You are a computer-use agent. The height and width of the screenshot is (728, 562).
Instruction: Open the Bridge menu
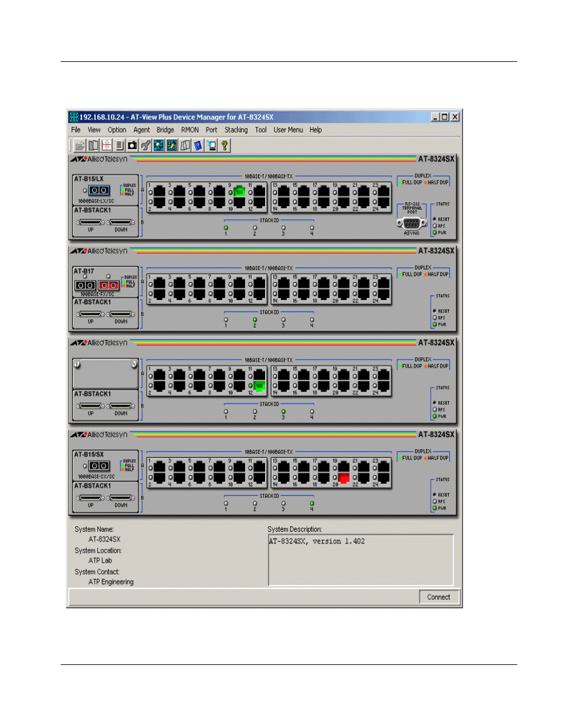(x=166, y=130)
